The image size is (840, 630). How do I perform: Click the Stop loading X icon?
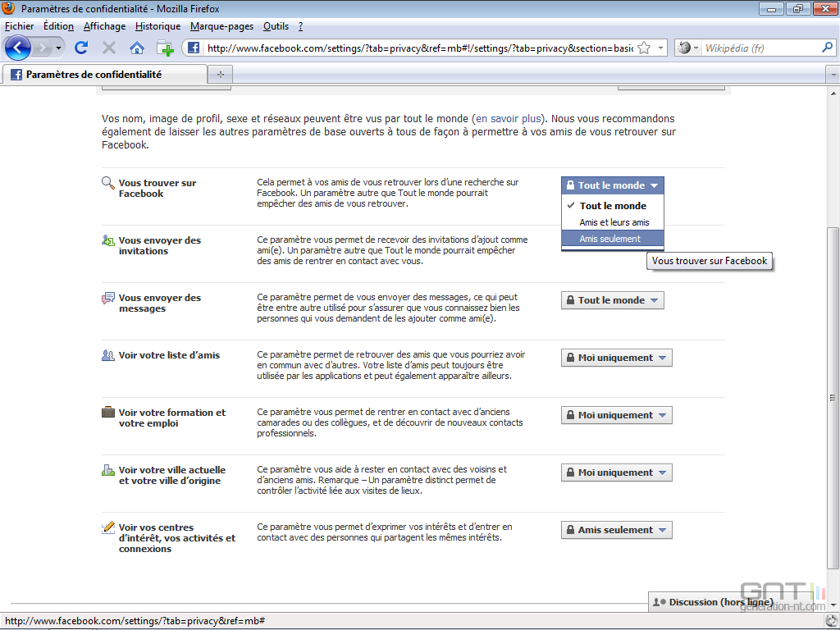tap(109, 48)
